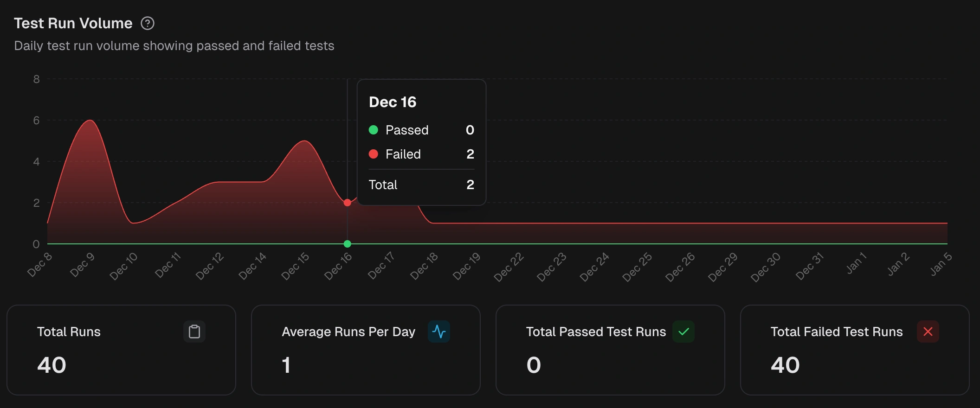The height and width of the screenshot is (408, 980).
Task: Click the 40 value under Total Runs
Action: point(52,365)
